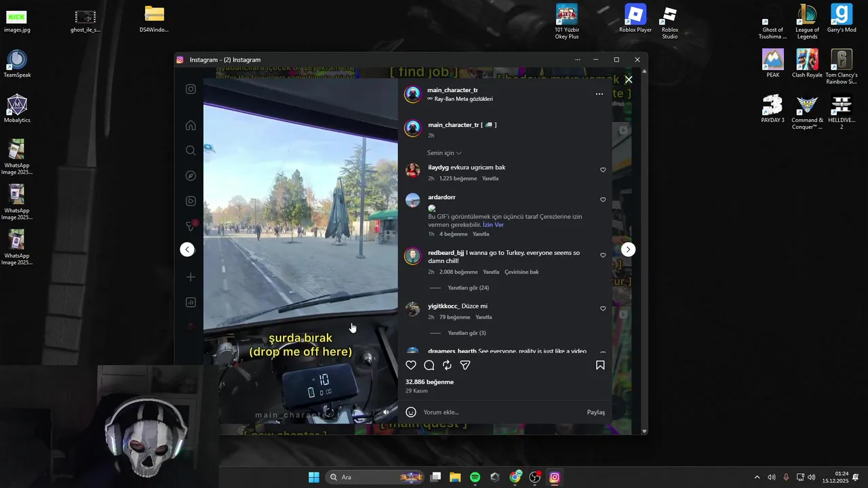868x488 pixels.
Task: Click the 'Yorum ekle...' comment input field
Action: point(502,412)
